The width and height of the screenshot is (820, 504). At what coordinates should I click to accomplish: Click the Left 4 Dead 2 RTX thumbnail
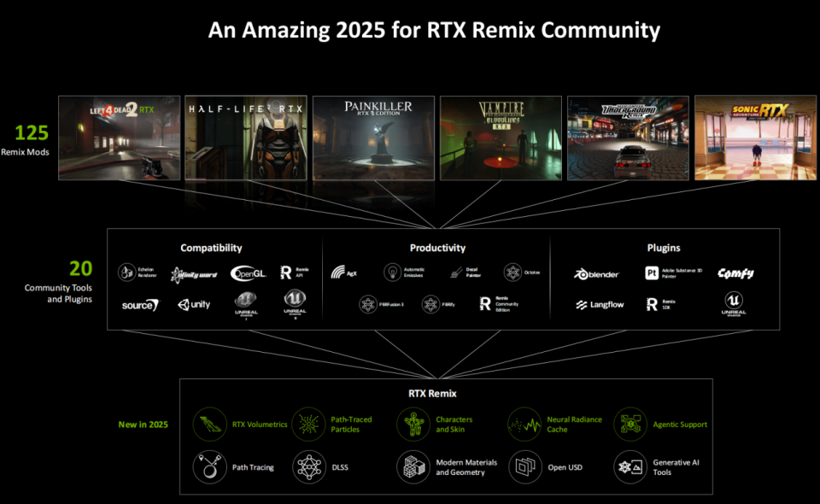pyautogui.click(x=120, y=138)
